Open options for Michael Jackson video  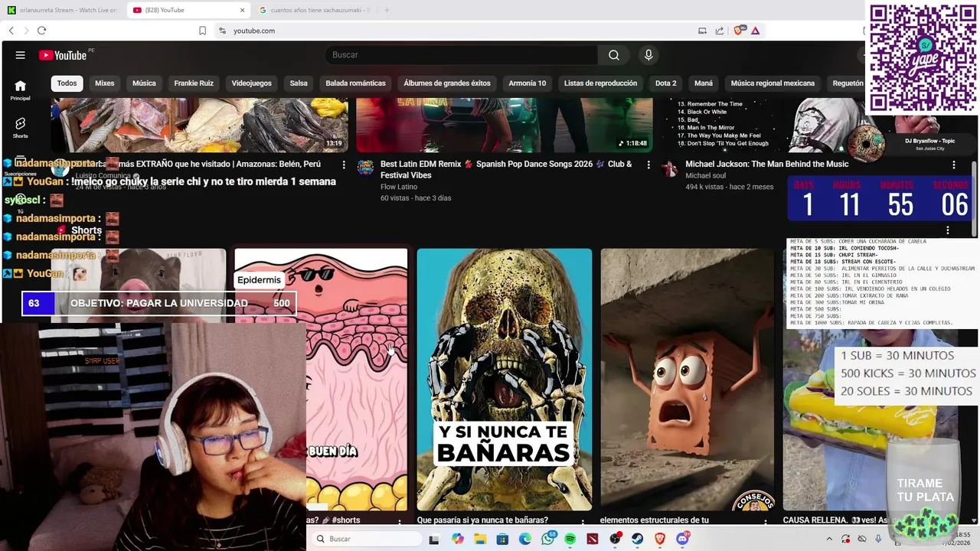click(x=954, y=165)
